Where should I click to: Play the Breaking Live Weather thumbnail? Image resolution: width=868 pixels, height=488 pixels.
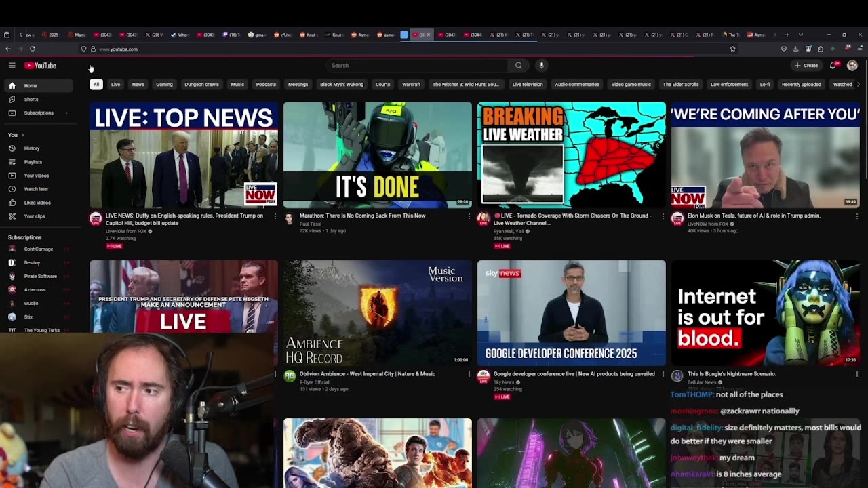pos(572,155)
